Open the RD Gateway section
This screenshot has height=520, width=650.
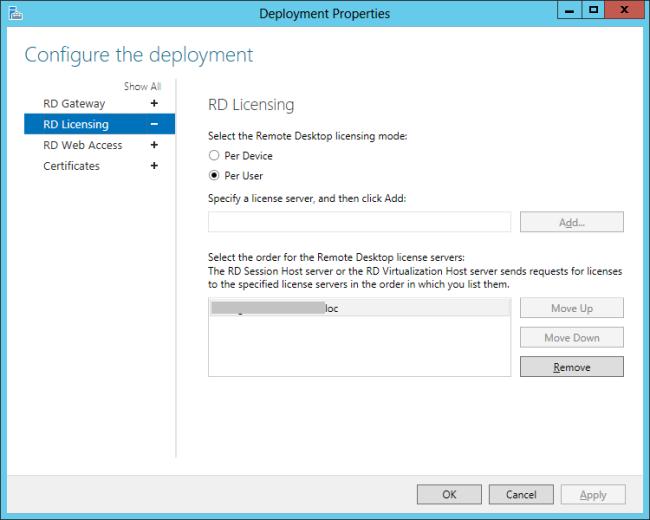tap(74, 104)
